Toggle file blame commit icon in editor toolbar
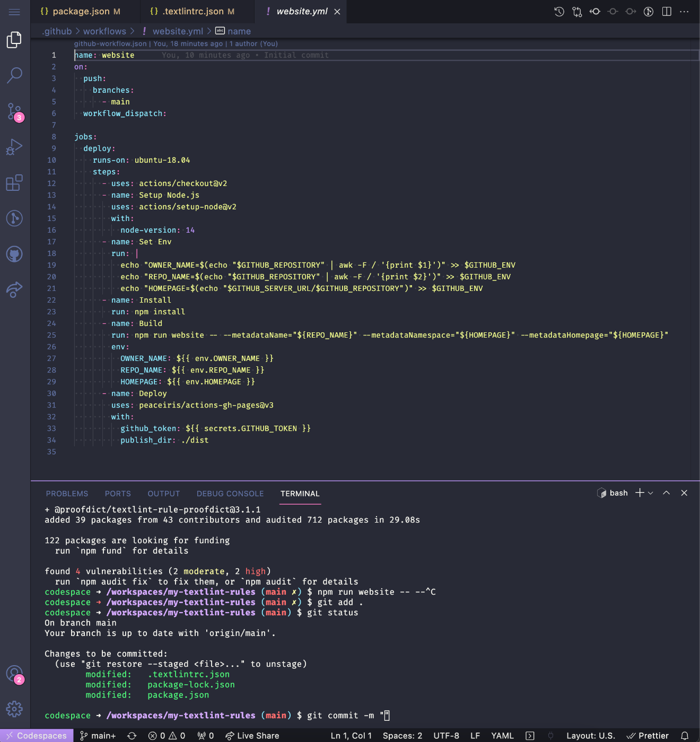Screen dimensions: 700x742 point(612,12)
